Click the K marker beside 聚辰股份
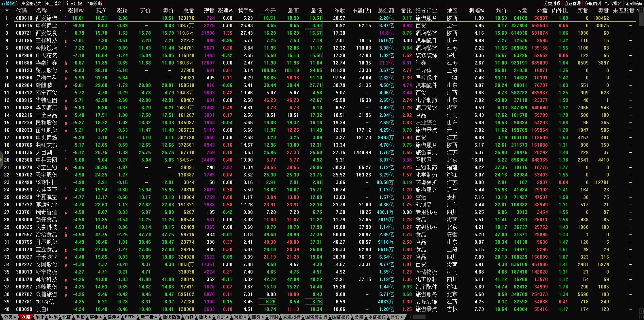 click(x=66, y=71)
